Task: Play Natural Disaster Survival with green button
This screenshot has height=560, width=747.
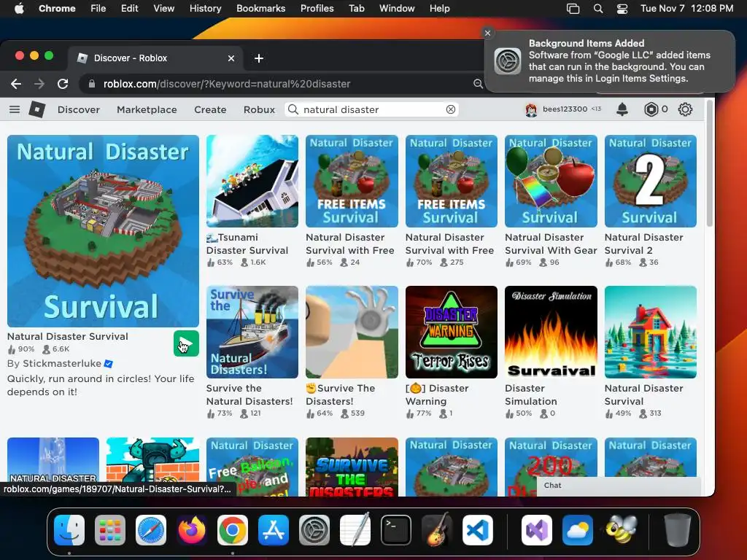Action: point(186,343)
